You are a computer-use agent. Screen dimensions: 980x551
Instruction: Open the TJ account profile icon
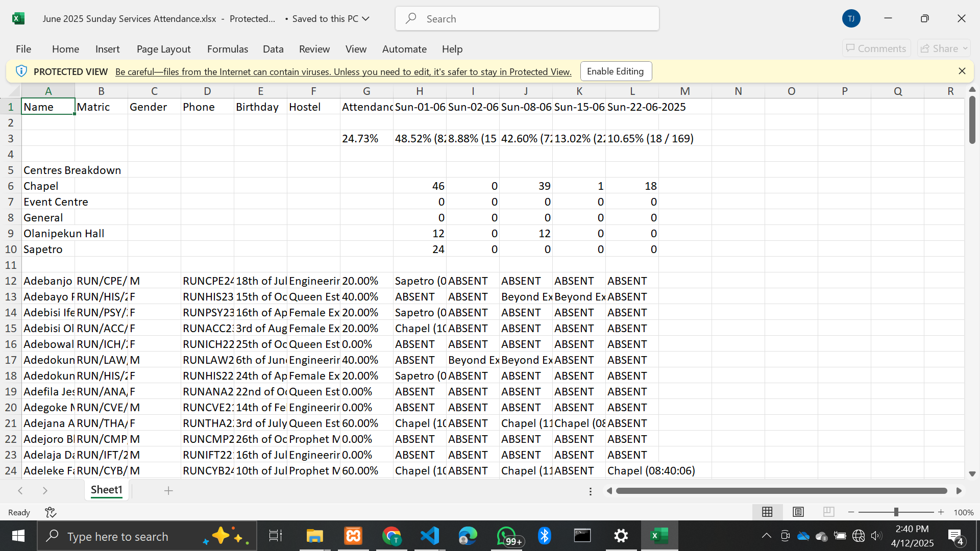851,18
